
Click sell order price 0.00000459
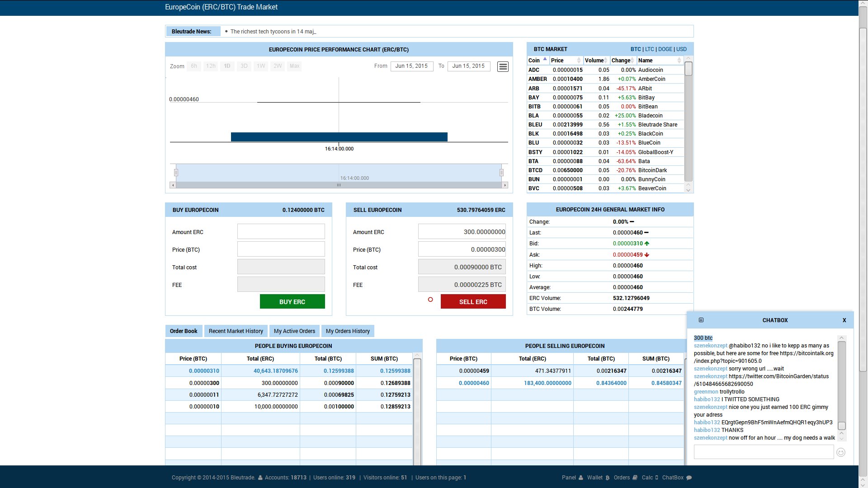[x=474, y=371]
